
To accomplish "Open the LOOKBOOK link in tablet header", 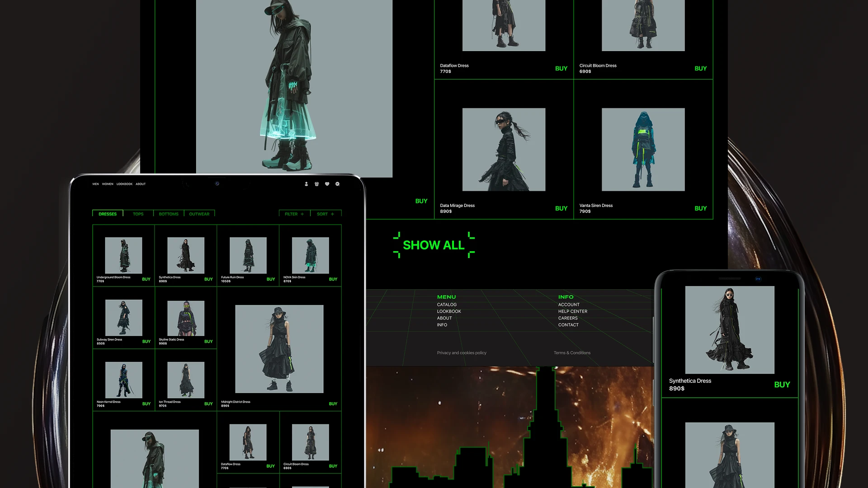I will pyautogui.click(x=124, y=184).
